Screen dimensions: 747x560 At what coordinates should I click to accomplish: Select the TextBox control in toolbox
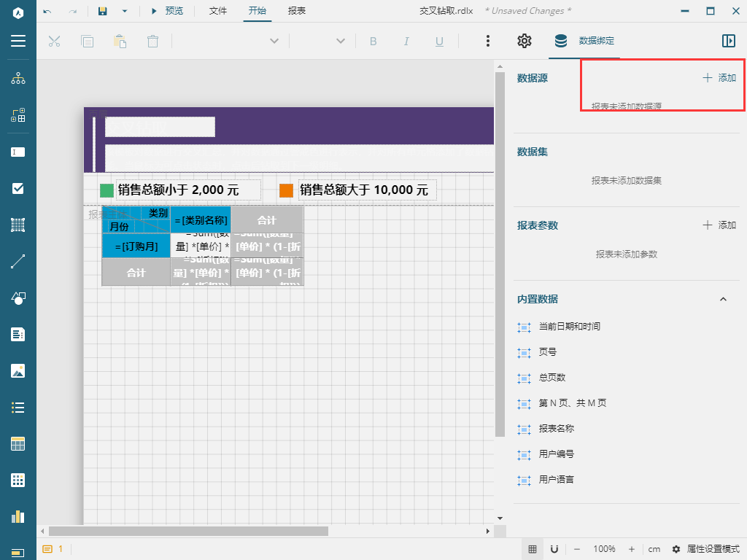pos(18,152)
